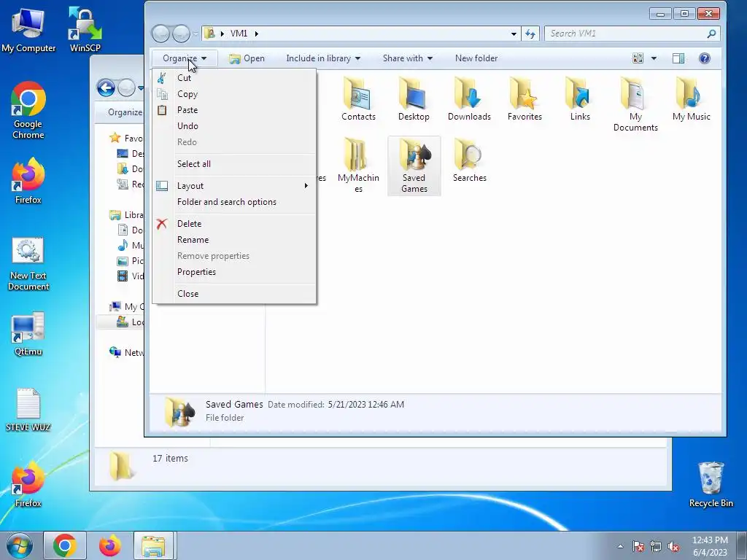
Task: Open the Links folder
Action: 580,99
